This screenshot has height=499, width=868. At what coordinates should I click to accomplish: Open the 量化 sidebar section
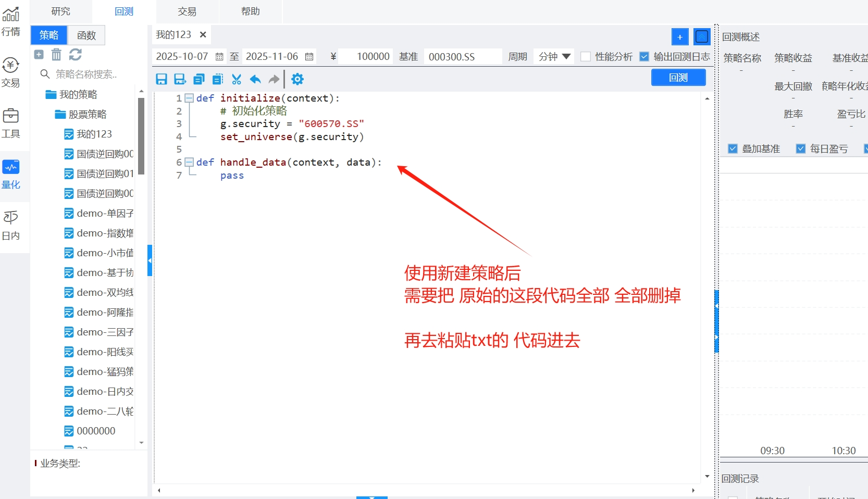pyautogui.click(x=11, y=174)
